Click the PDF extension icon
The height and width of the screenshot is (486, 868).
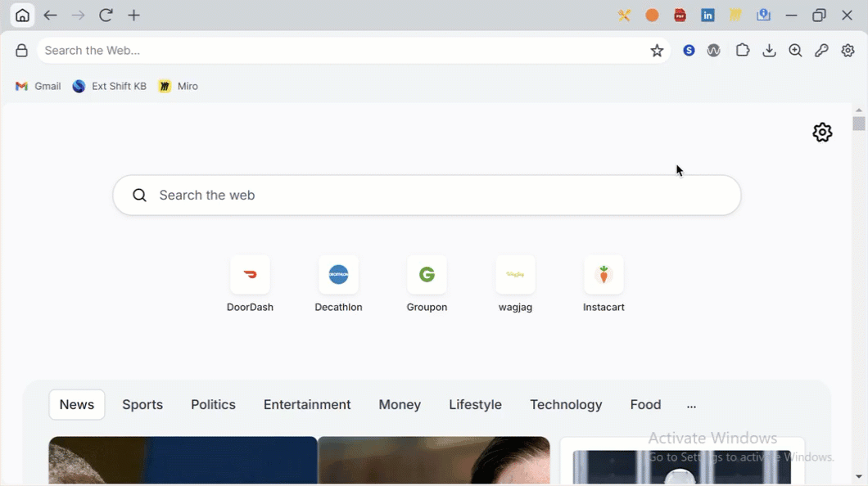point(680,16)
